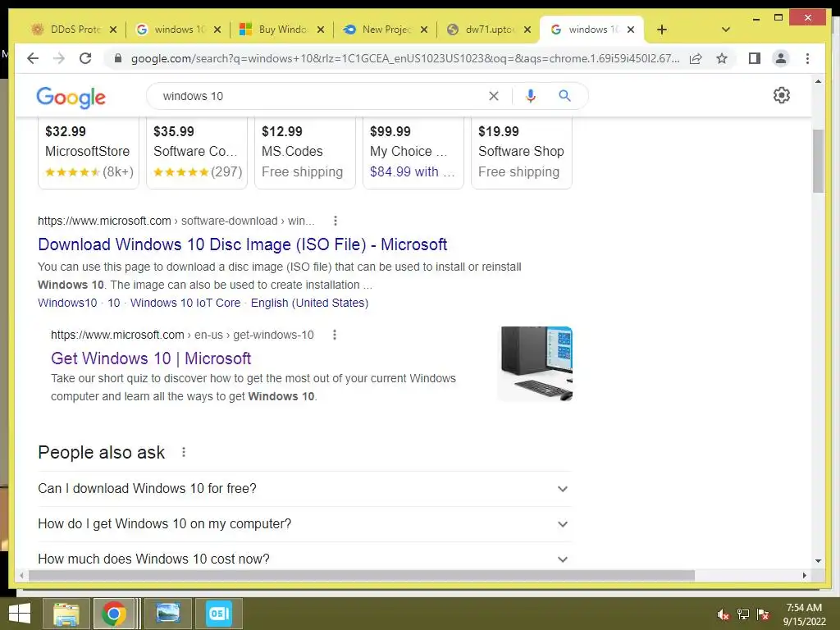Clear the Google search box

pos(493,96)
